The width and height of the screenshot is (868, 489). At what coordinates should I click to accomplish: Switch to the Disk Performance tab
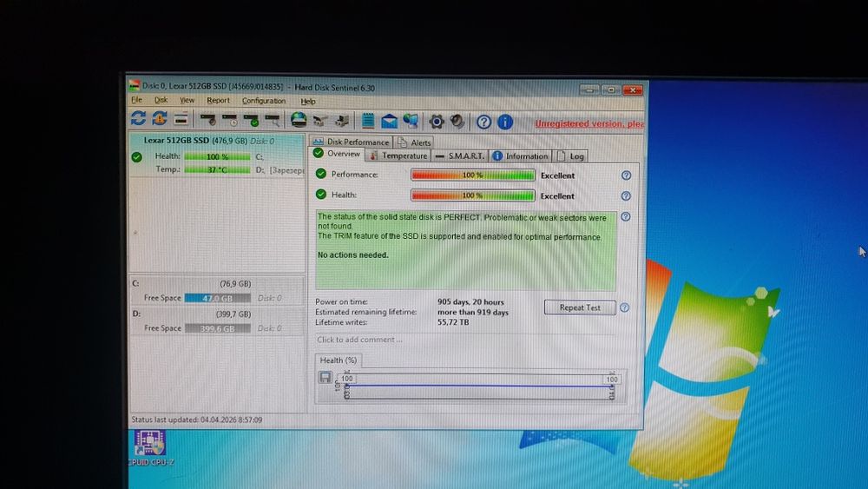click(351, 142)
